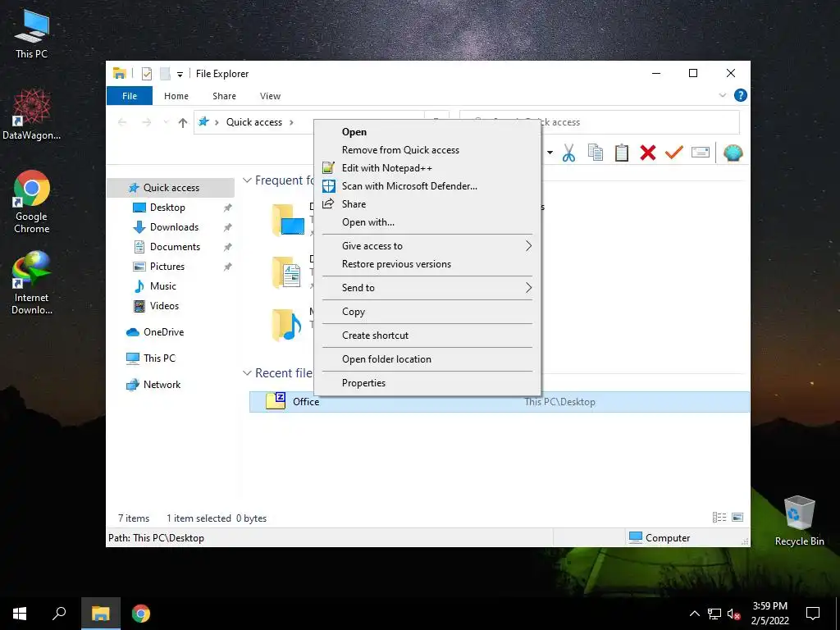Click the network tray icon
This screenshot has width=840, height=630.
[714, 614]
